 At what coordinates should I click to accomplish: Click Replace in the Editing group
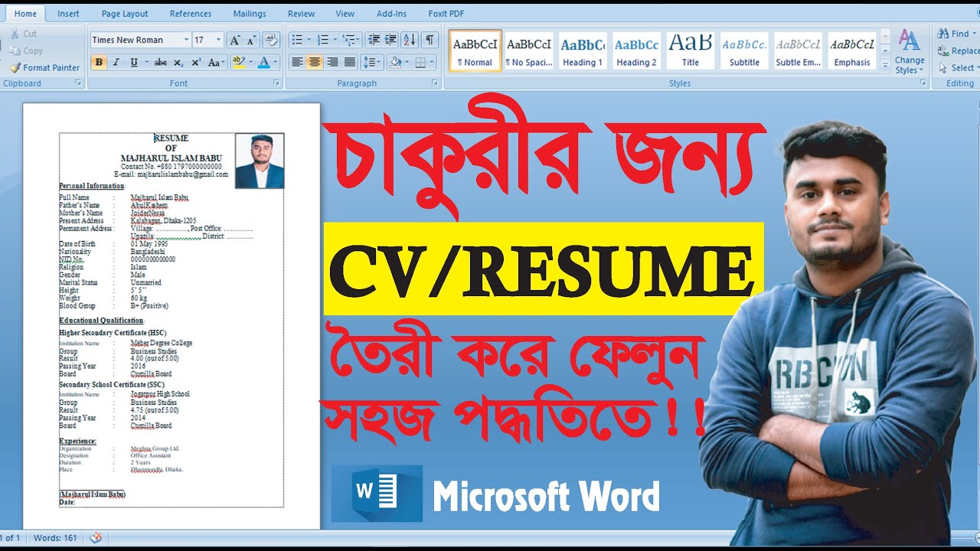point(959,51)
